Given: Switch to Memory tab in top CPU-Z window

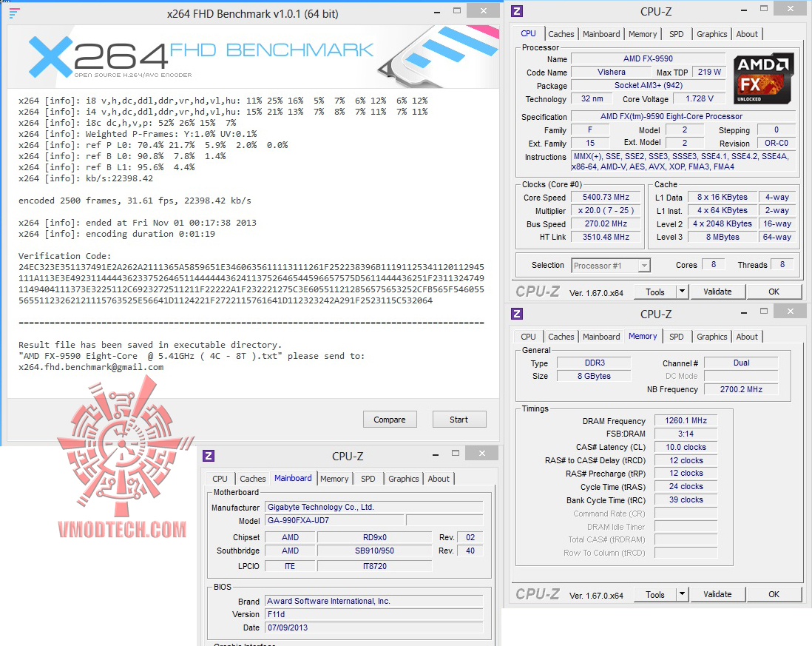Looking at the screenshot, I should [643, 34].
